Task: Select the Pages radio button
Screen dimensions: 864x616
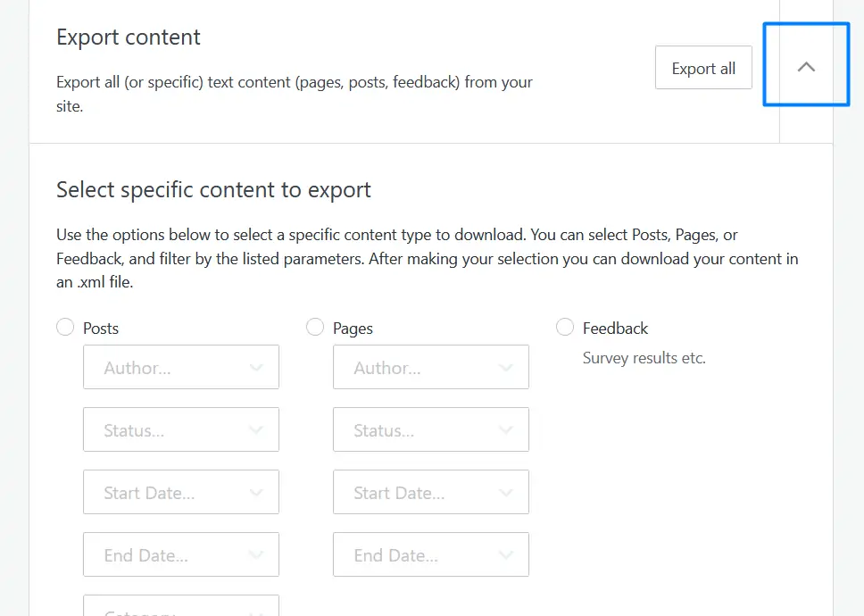Action: pos(315,328)
